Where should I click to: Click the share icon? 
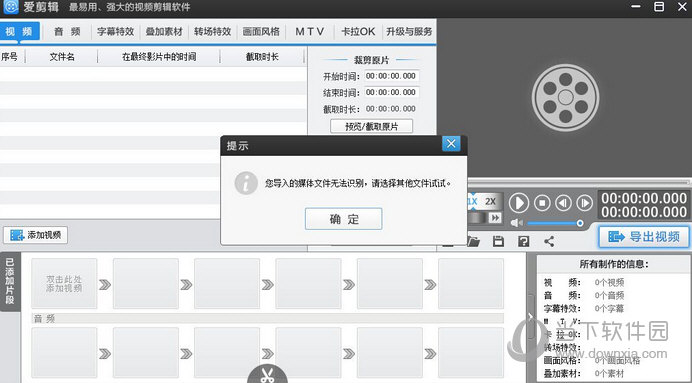[x=549, y=241]
